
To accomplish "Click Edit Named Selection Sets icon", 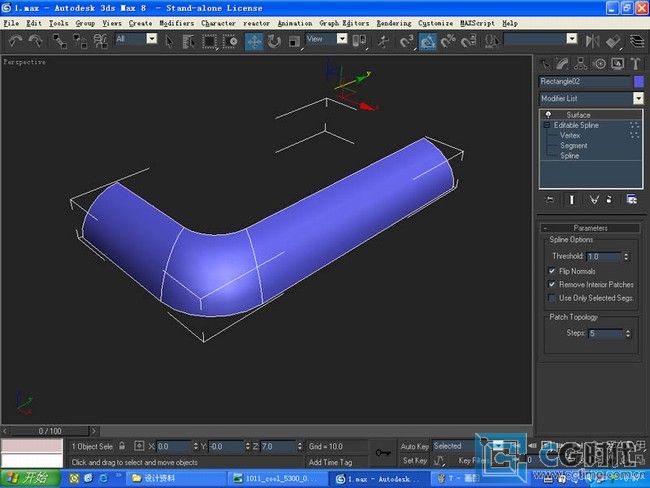I will coord(492,41).
